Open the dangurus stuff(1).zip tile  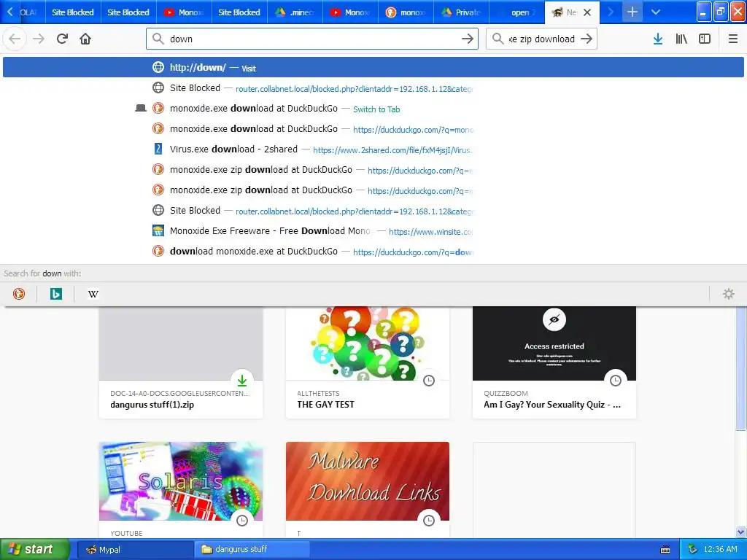click(x=181, y=363)
